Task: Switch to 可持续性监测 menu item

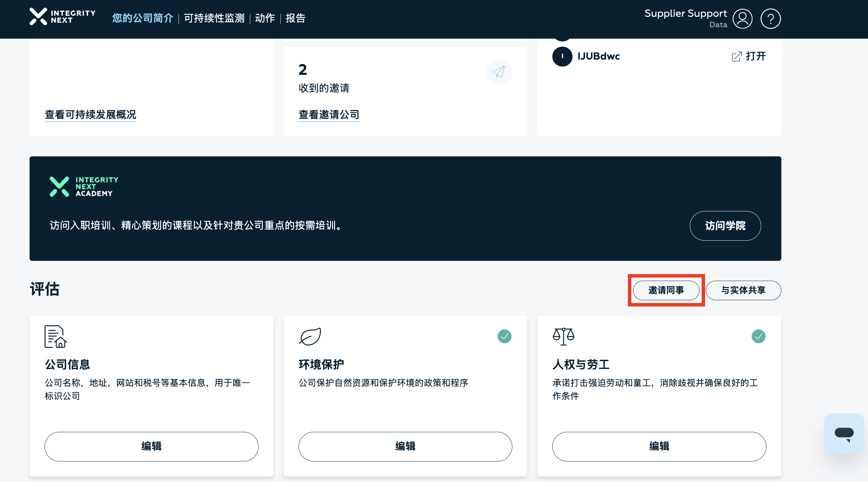Action: click(x=214, y=18)
